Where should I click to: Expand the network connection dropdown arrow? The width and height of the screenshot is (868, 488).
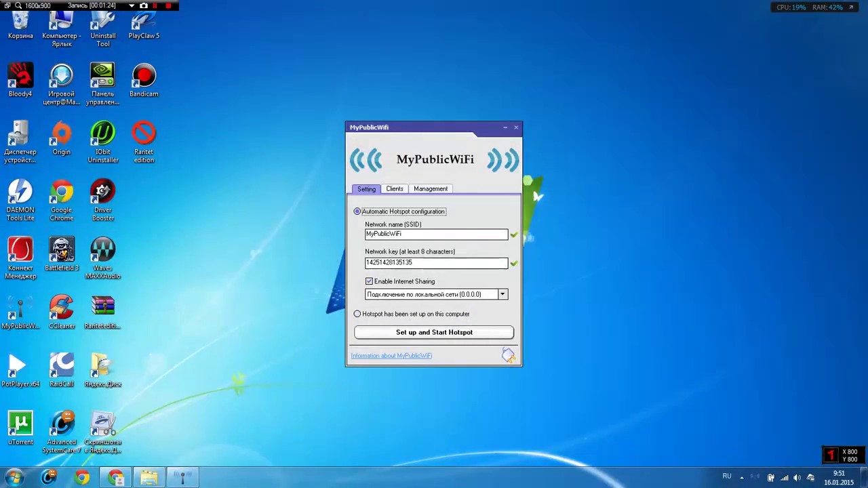(502, 294)
